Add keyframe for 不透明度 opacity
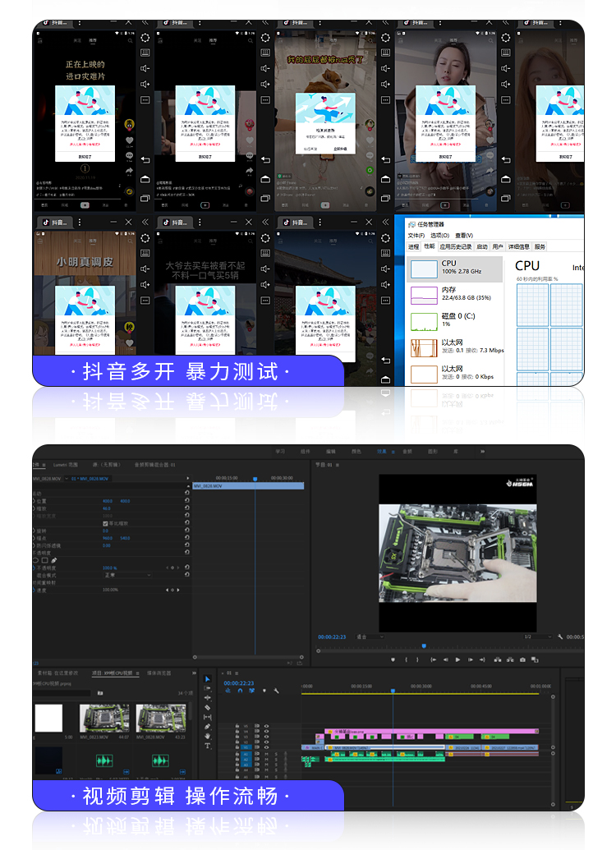This screenshot has height=850, width=616. click(x=172, y=567)
